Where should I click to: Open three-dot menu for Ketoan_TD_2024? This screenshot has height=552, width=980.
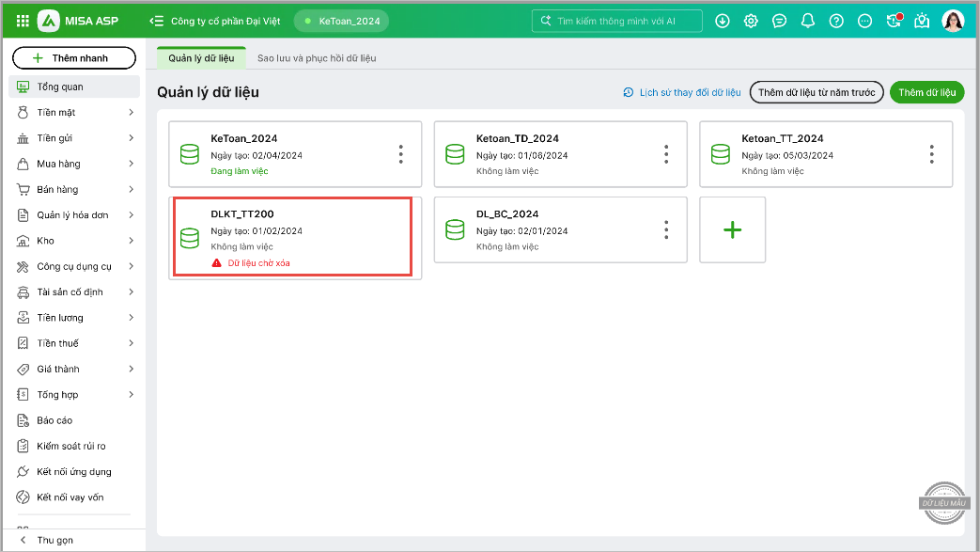pyautogui.click(x=666, y=154)
